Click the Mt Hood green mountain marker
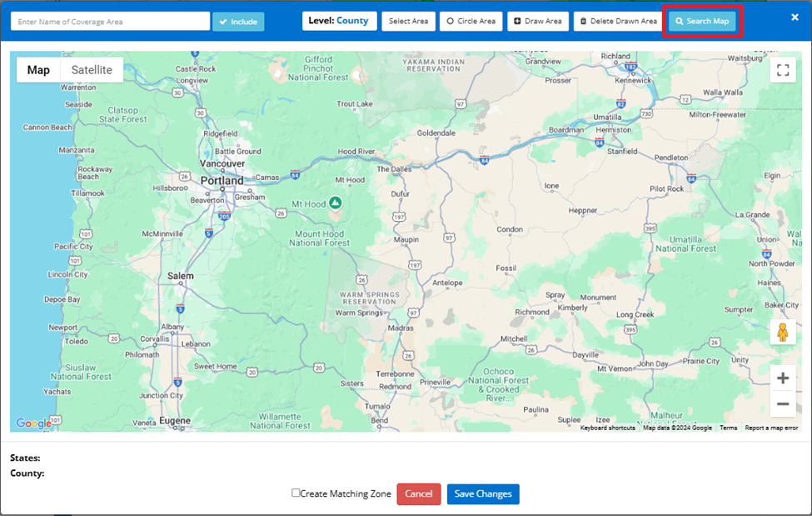 (336, 203)
